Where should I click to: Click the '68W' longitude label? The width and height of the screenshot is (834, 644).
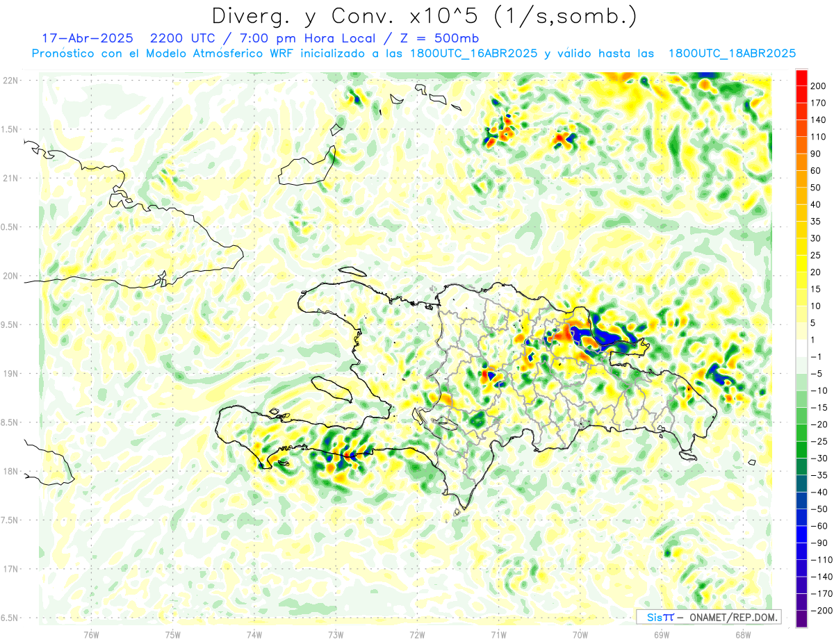click(x=743, y=634)
